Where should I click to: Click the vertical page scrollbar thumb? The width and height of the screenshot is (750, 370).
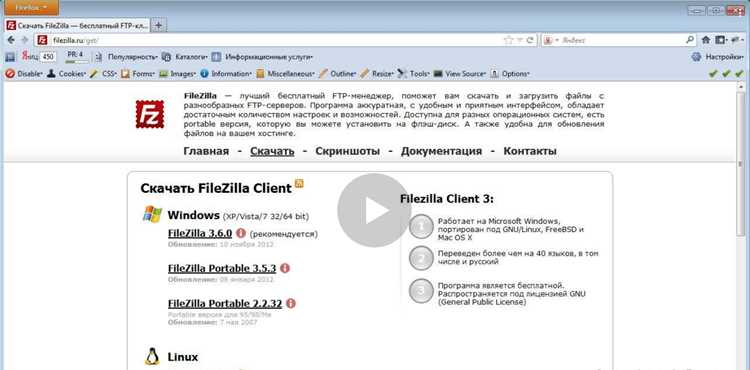point(741,165)
